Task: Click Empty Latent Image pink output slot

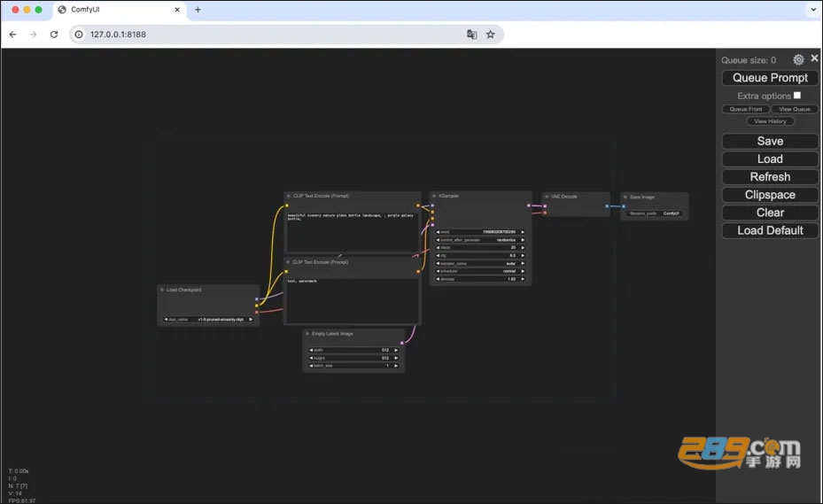Action: click(x=402, y=343)
